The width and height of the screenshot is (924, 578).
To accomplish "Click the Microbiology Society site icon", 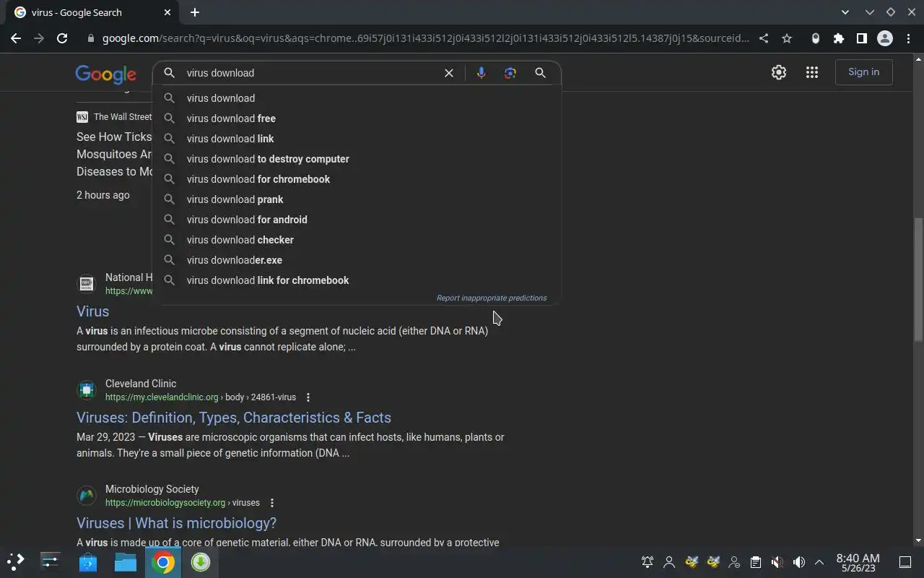I will pyautogui.click(x=87, y=496).
